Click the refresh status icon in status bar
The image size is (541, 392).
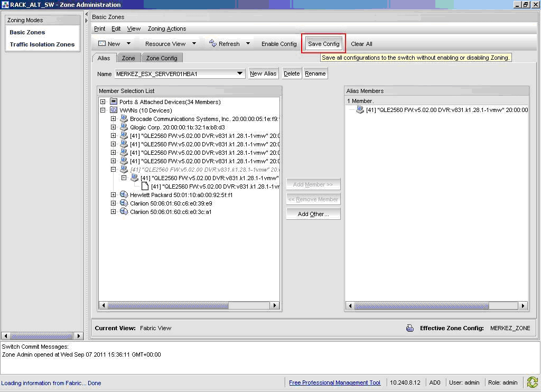(x=532, y=382)
